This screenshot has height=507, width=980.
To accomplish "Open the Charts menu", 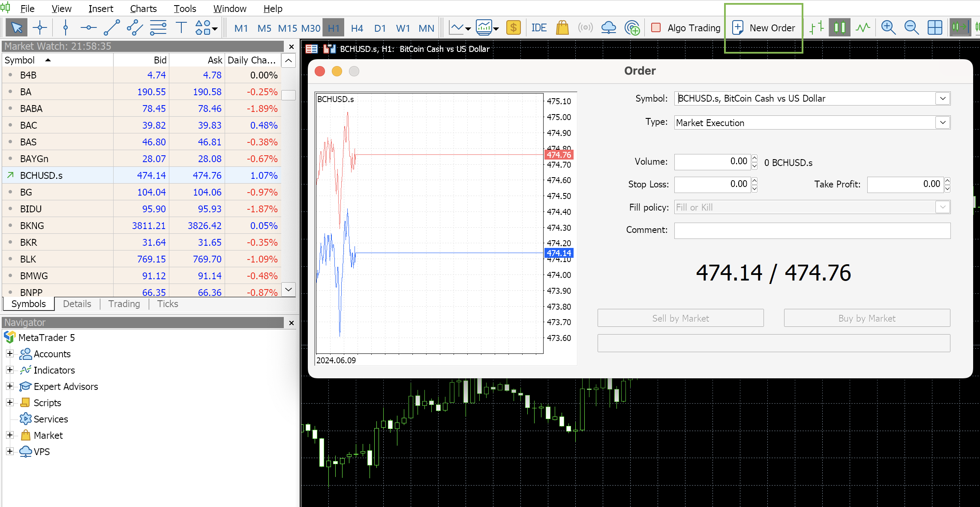I will (x=143, y=8).
